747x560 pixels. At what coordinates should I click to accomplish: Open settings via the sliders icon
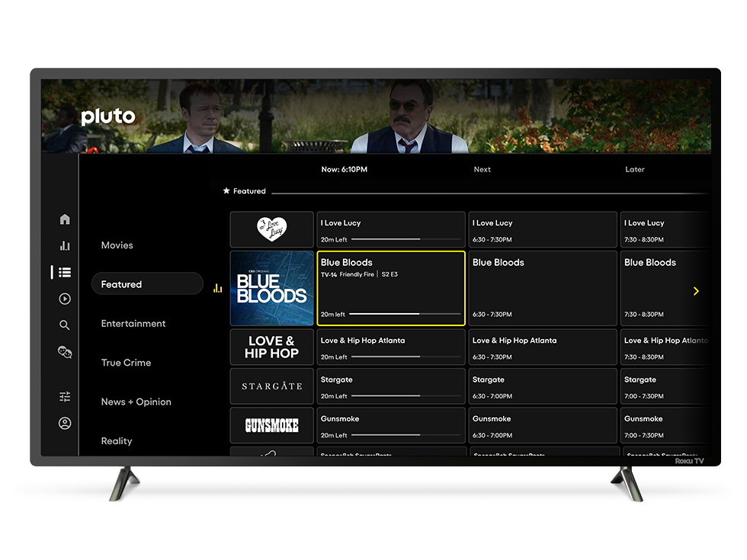pos(64,395)
